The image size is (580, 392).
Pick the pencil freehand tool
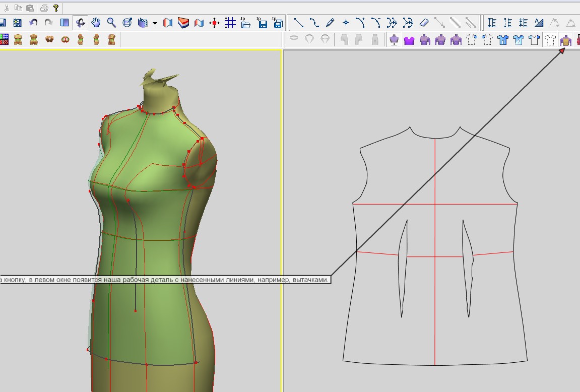coord(330,23)
